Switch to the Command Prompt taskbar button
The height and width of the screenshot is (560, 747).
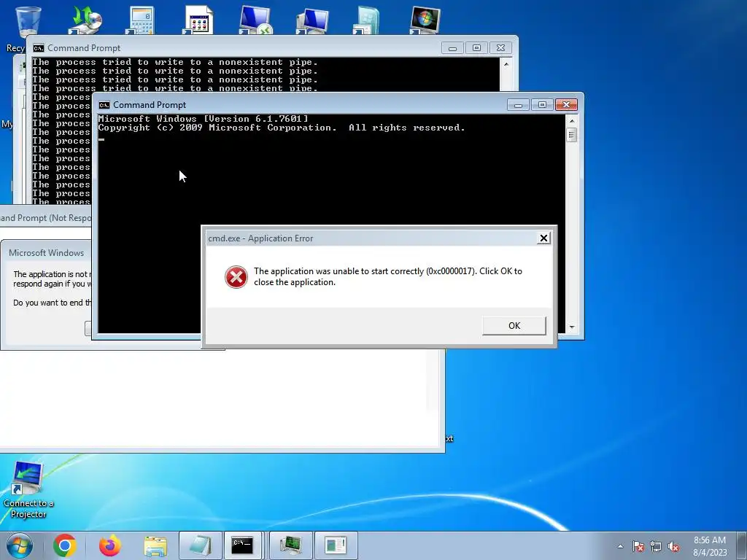coord(243,545)
